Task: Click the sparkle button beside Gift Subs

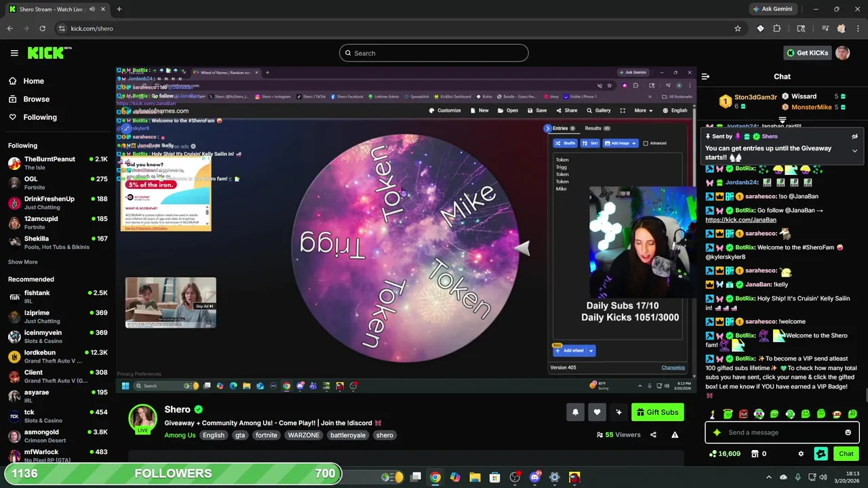Action: click(x=618, y=412)
